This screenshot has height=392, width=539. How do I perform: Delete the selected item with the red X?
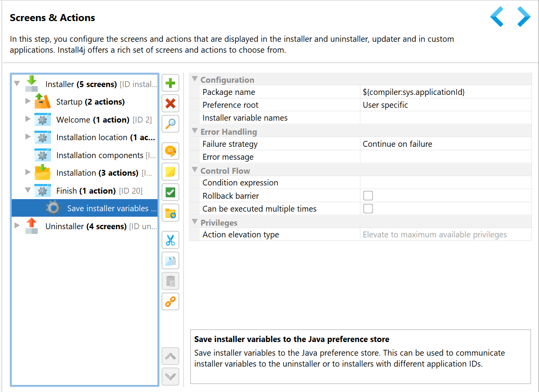tap(170, 103)
